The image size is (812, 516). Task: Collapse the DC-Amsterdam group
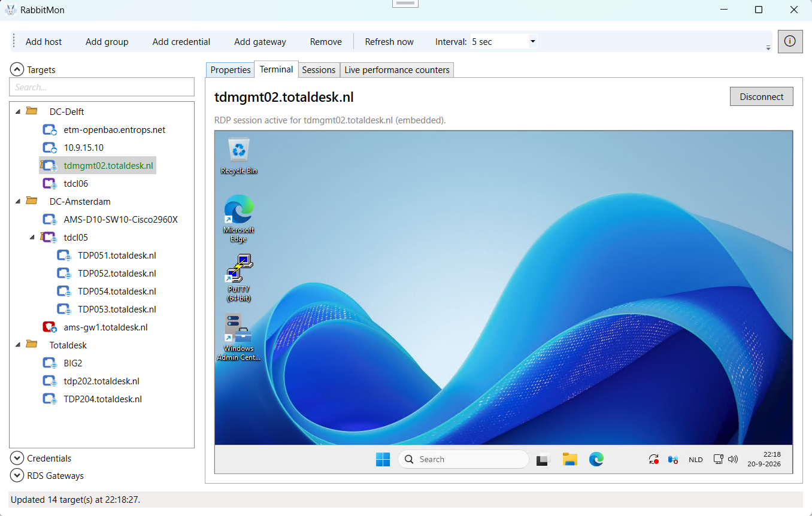pyautogui.click(x=18, y=202)
